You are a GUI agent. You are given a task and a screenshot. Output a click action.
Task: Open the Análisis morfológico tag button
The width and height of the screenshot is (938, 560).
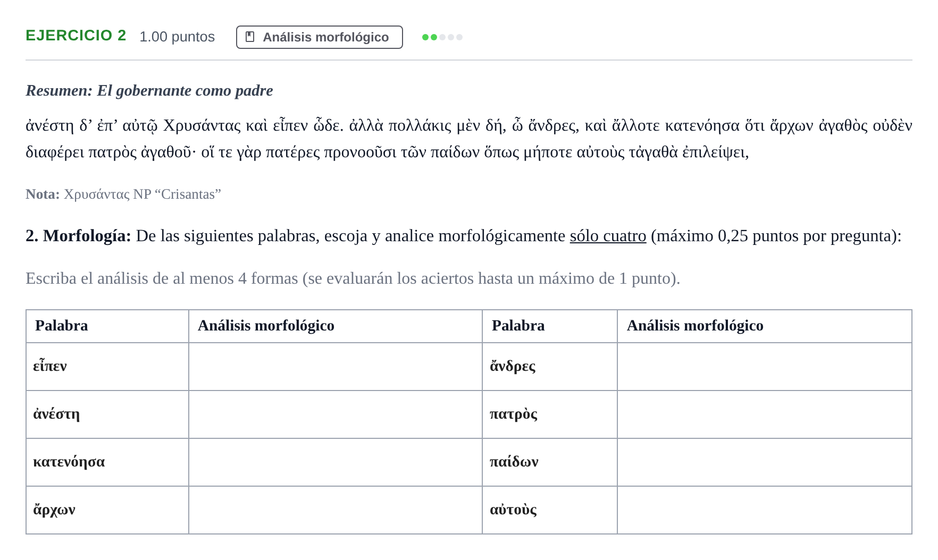pos(319,37)
